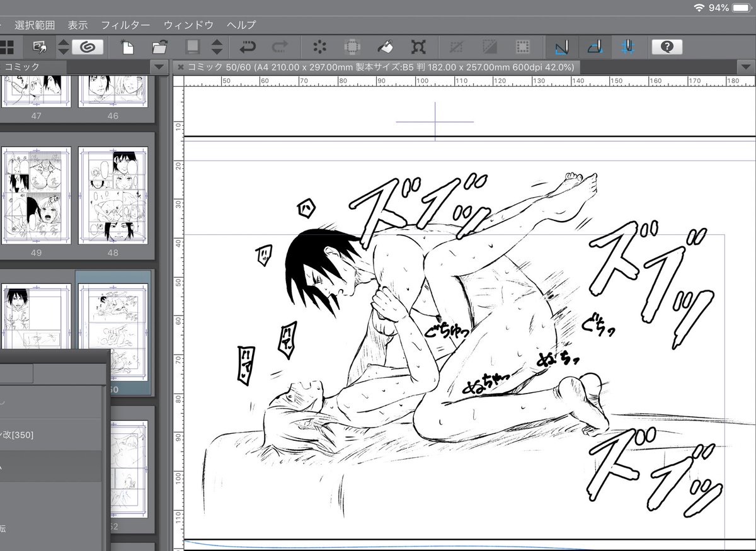The height and width of the screenshot is (551, 756).
Task: Open Help via the question mark icon
Action: coord(668,47)
